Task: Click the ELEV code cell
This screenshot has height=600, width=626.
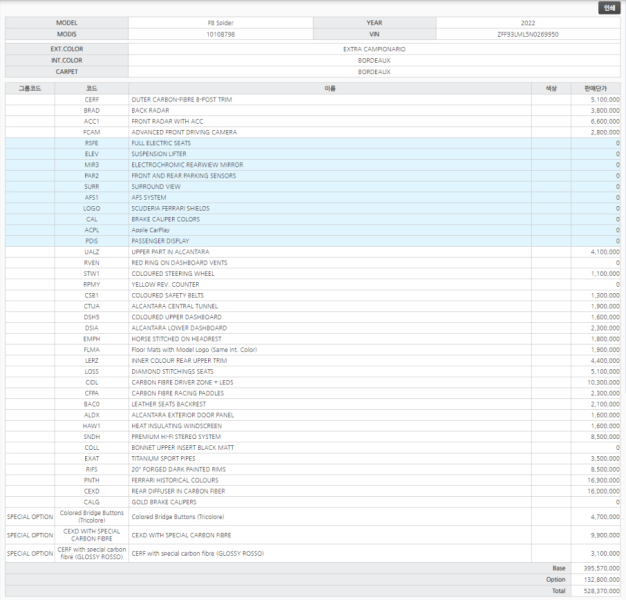Action: pos(91,154)
